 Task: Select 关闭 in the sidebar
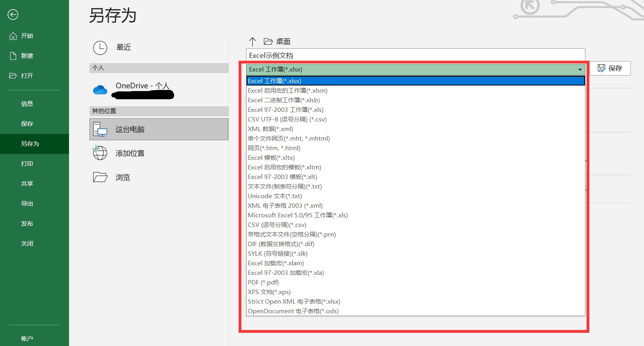(x=27, y=244)
